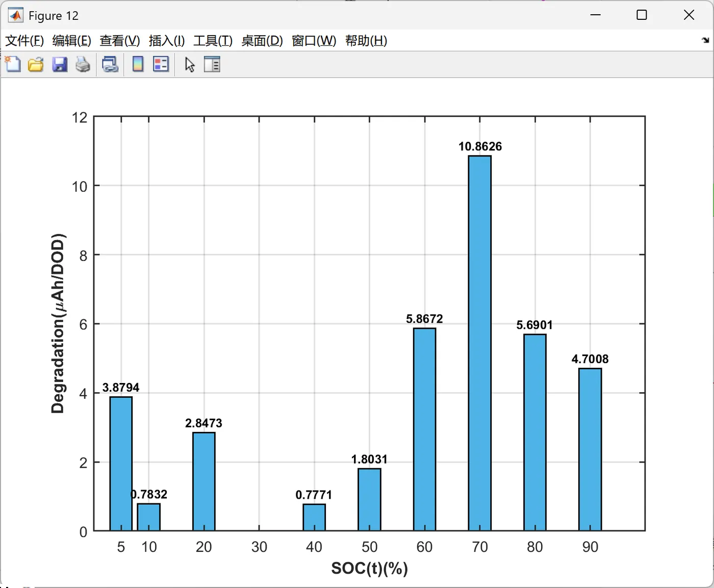Select the bar at SOC 20
This screenshot has height=588, width=714.
coord(204,481)
